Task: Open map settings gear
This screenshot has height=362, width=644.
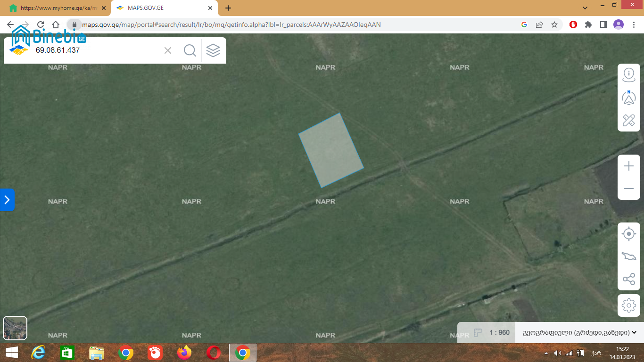Action: coord(629,305)
